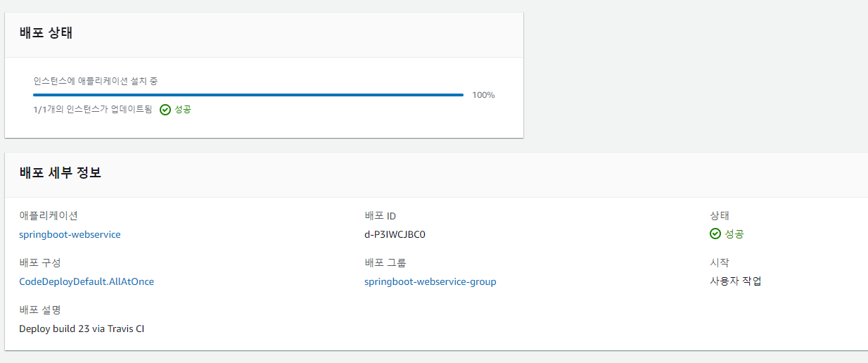This screenshot has width=868, height=363.
Task: Open the springboot-webservice-group deployment group link
Action: click(430, 281)
